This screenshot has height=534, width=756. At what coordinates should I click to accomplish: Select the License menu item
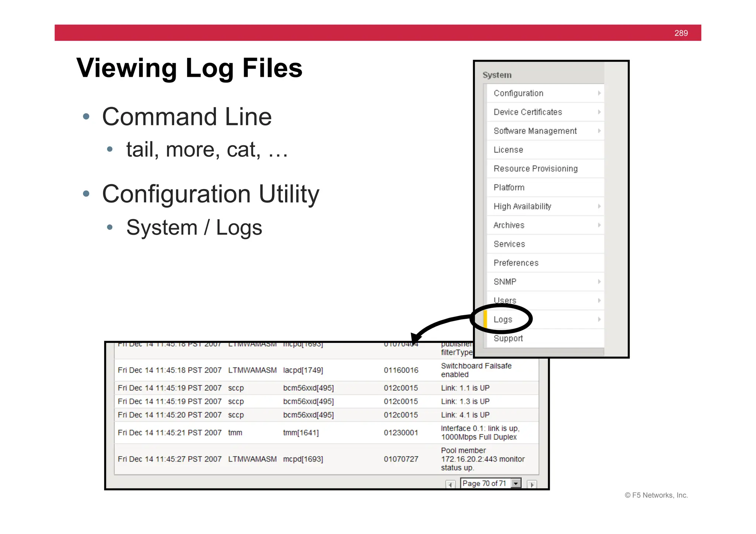point(545,150)
